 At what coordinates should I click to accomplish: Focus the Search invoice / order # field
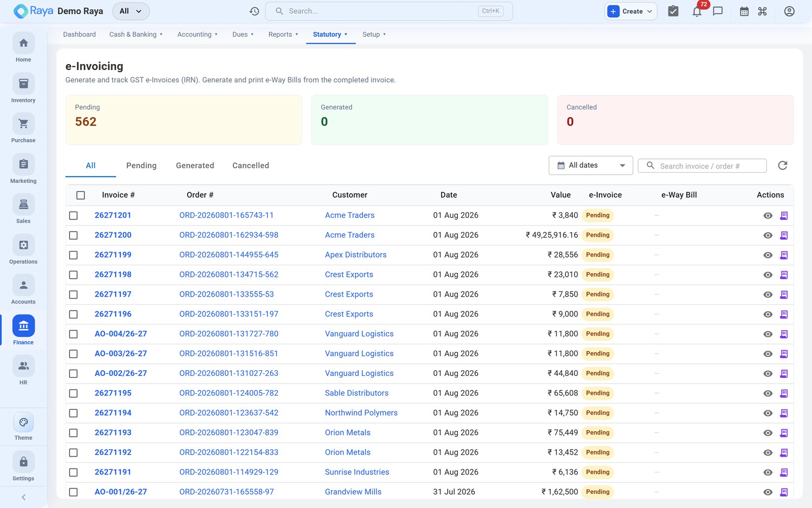pos(702,166)
